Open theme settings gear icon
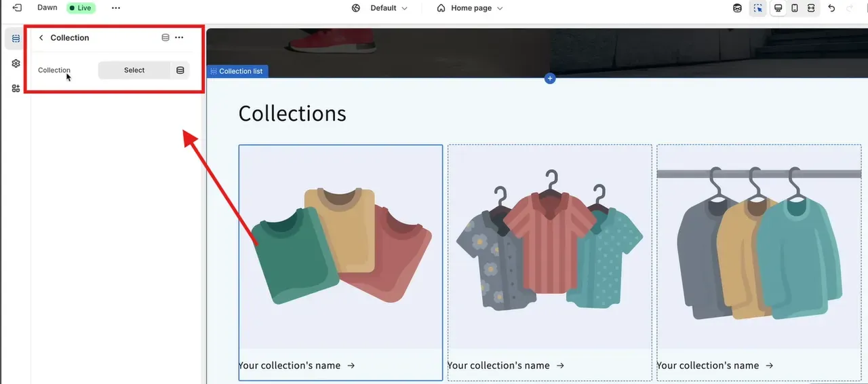 point(16,64)
